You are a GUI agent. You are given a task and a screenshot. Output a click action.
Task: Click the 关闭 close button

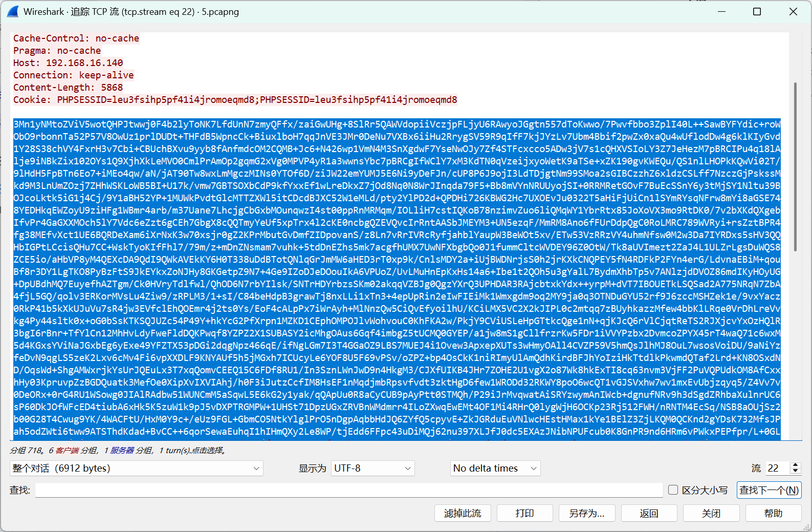[711, 513]
